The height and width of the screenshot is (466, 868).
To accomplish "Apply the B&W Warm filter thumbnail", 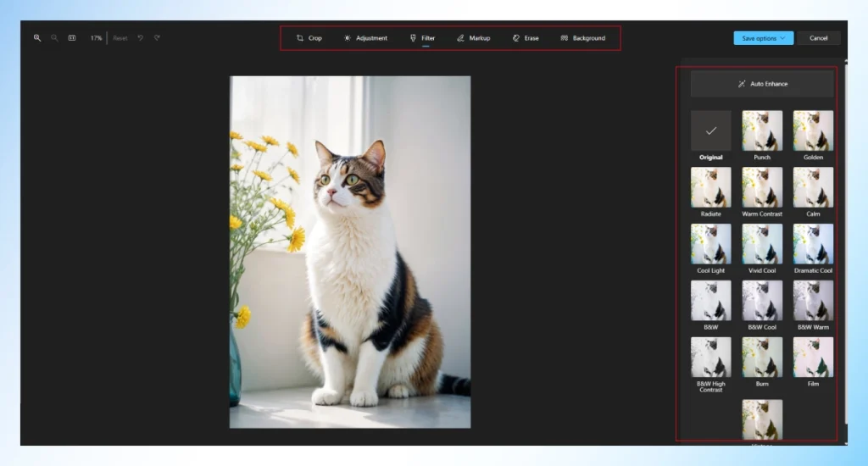I will pos(813,301).
